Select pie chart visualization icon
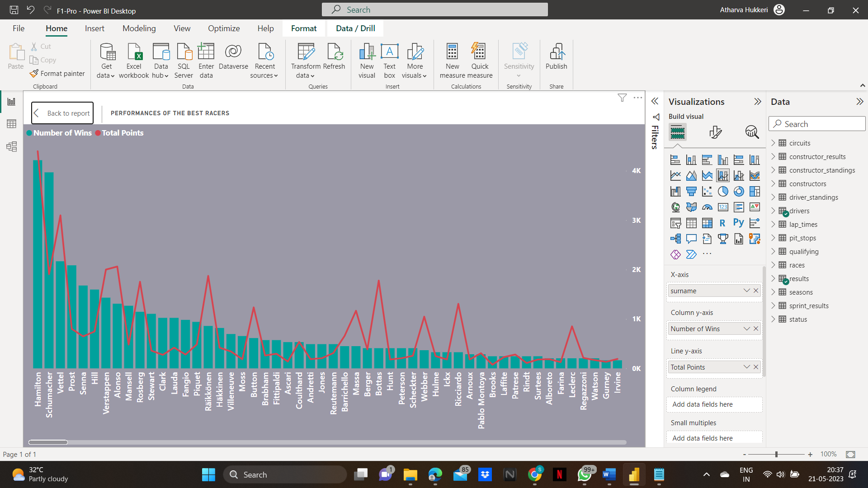 (x=723, y=192)
